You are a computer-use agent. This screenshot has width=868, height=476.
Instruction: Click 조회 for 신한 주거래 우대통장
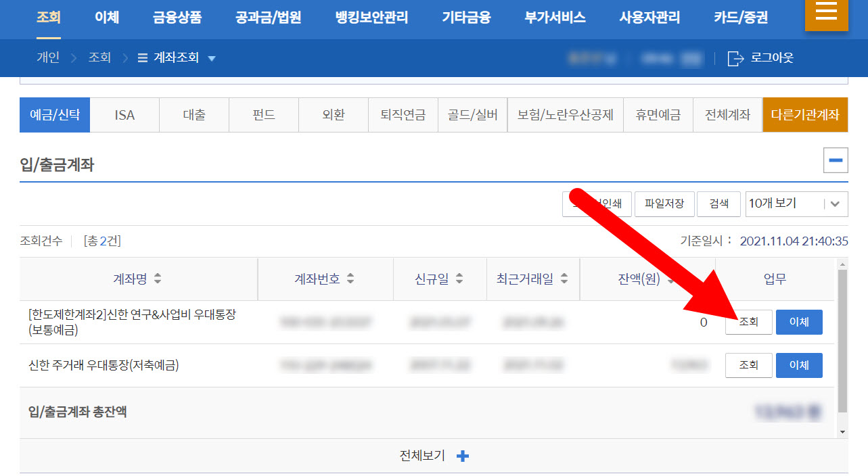coord(748,366)
